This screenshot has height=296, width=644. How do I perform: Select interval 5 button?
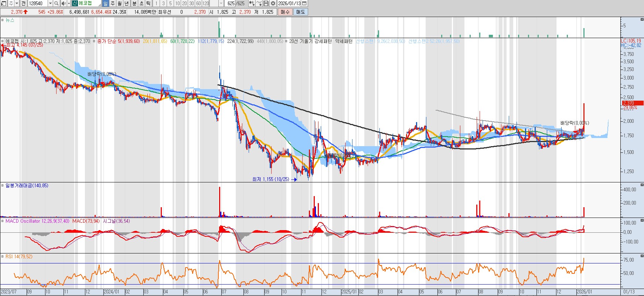click(170, 3)
